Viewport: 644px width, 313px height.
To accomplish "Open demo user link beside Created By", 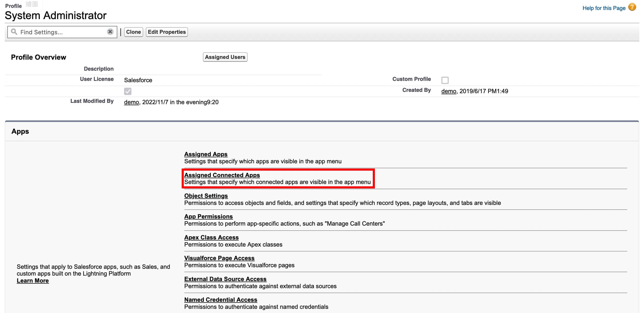I will click(449, 91).
